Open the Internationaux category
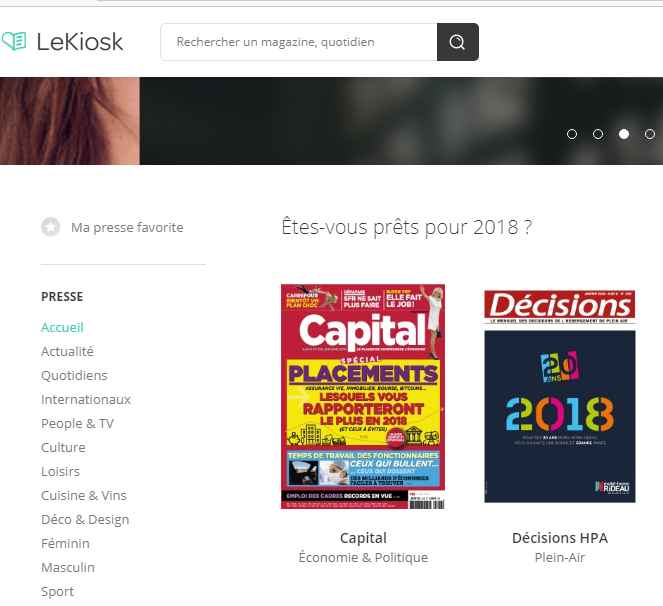The image size is (663, 606). click(x=86, y=399)
